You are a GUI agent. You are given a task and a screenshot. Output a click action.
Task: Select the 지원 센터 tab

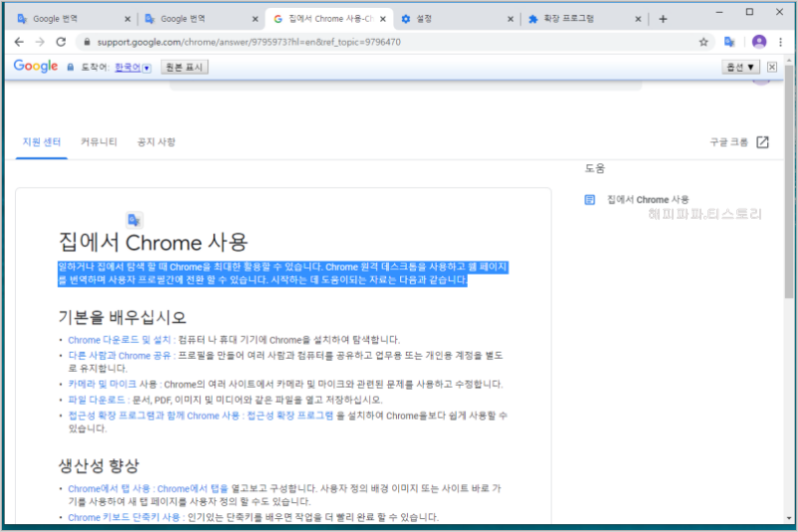[42, 142]
